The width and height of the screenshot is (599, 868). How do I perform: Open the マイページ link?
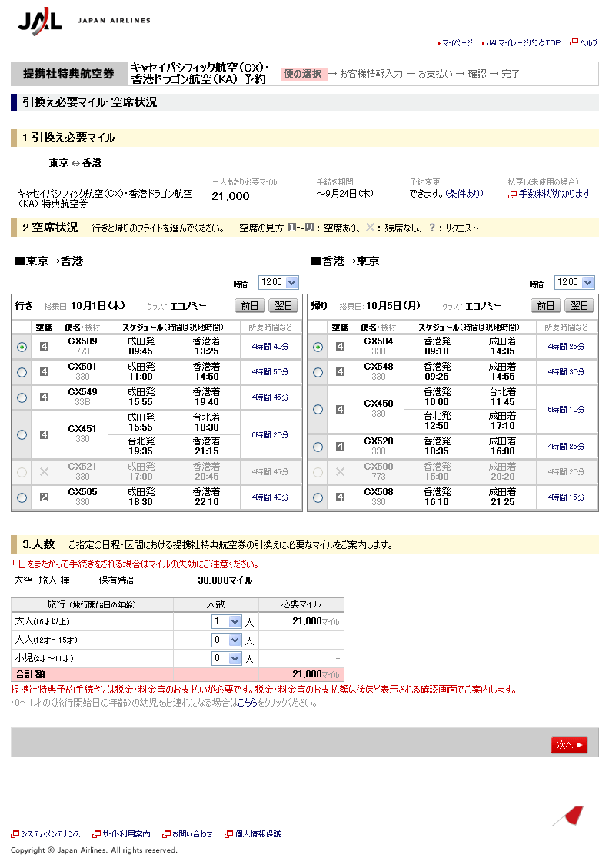(458, 43)
